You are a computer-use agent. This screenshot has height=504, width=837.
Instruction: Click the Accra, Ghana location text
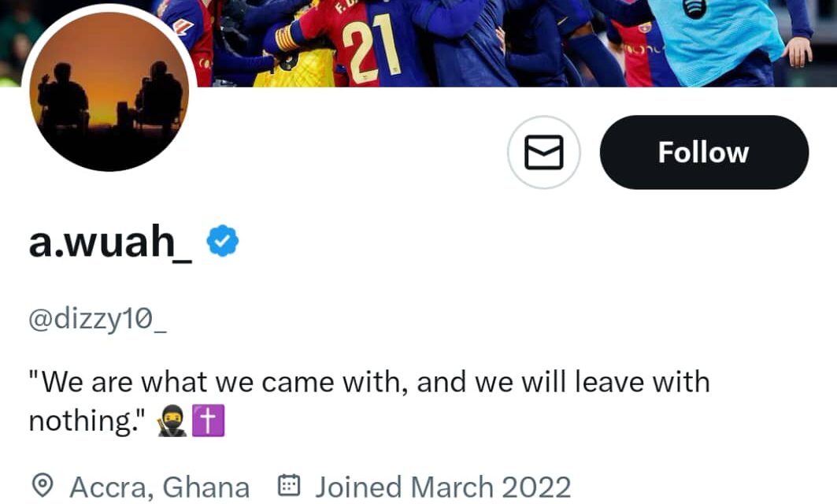pos(160,487)
